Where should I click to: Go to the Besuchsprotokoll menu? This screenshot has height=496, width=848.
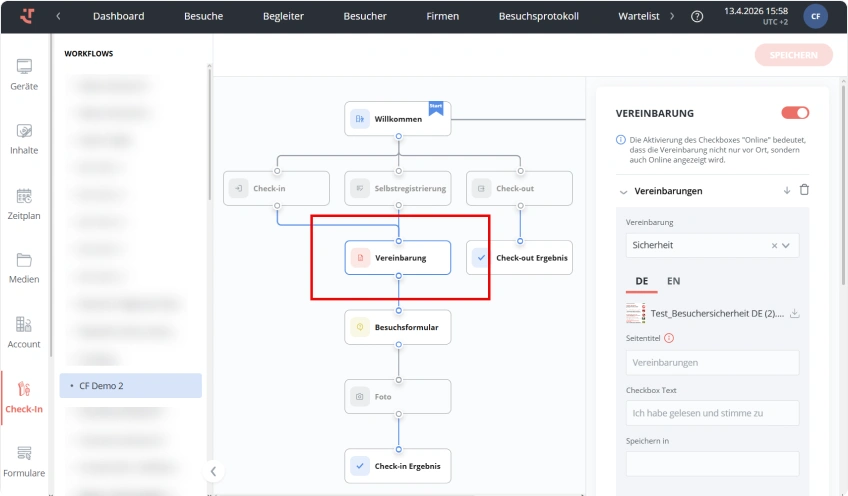[x=539, y=16]
